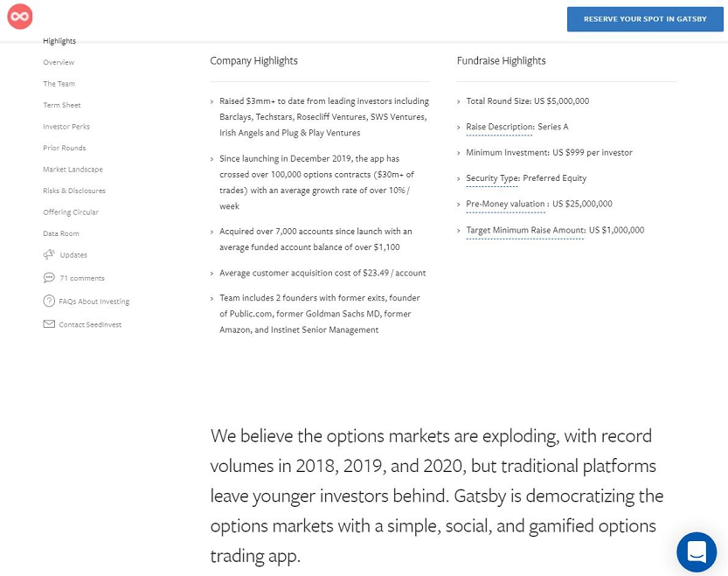
Task: Open the Data Room link
Action: (x=61, y=233)
